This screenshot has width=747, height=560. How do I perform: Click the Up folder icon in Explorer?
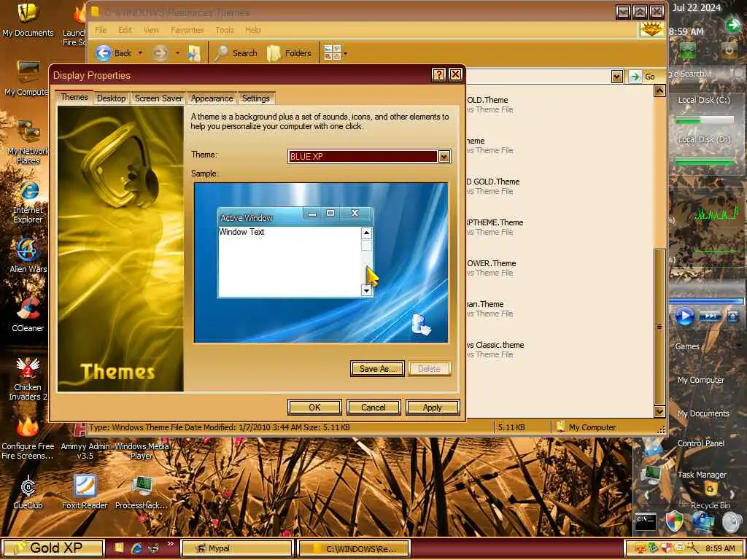(x=193, y=52)
